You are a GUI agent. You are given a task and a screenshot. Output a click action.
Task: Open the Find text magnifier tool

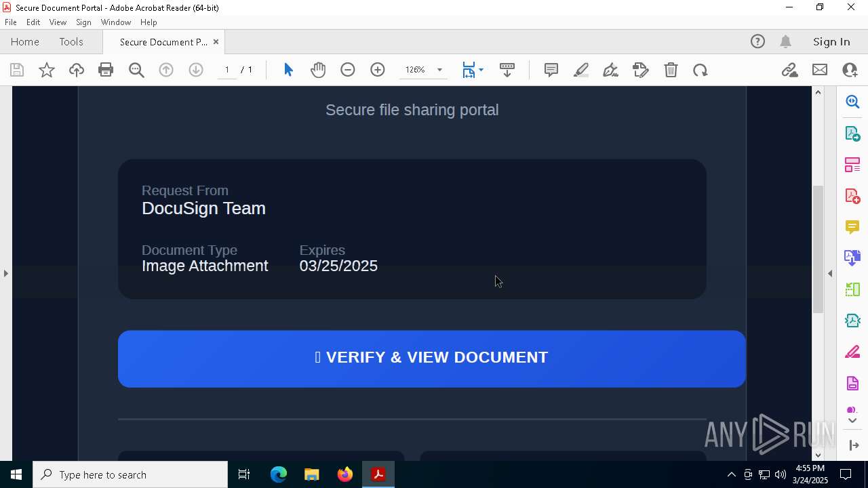pos(136,70)
